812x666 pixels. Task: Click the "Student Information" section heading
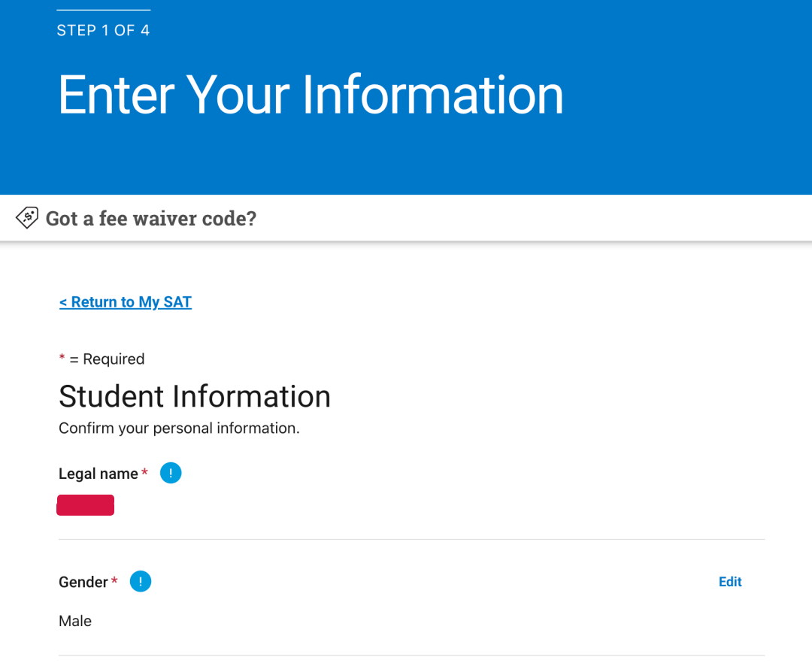point(195,397)
